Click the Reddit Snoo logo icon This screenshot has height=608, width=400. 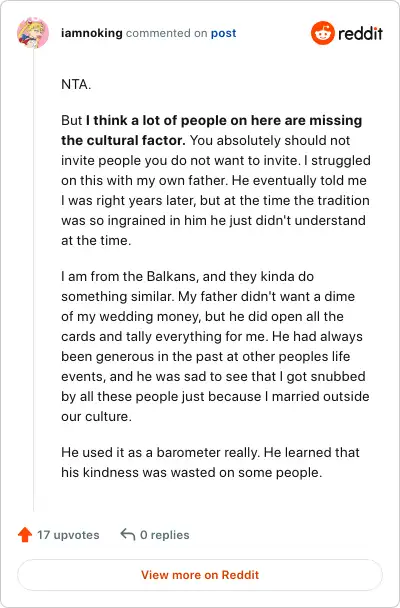click(x=322, y=33)
